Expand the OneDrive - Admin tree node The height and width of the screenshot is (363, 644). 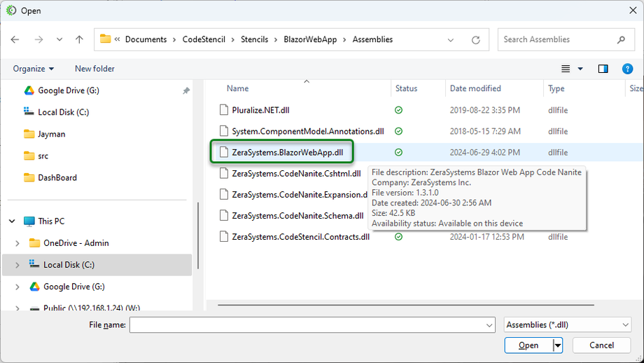coord(18,243)
